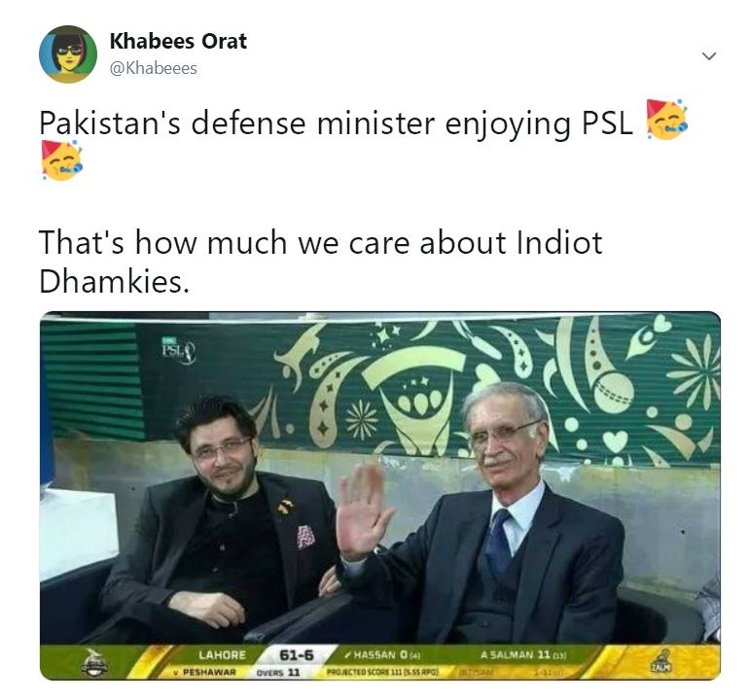Click the cricket ball graphic on banner
749x700 pixels.
click(614, 393)
